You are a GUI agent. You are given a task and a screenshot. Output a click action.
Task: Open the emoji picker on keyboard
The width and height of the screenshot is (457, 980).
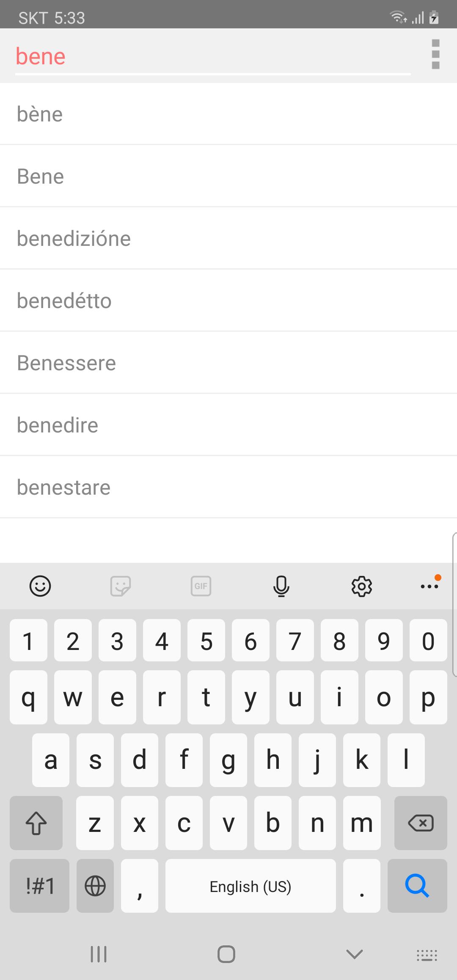(40, 586)
